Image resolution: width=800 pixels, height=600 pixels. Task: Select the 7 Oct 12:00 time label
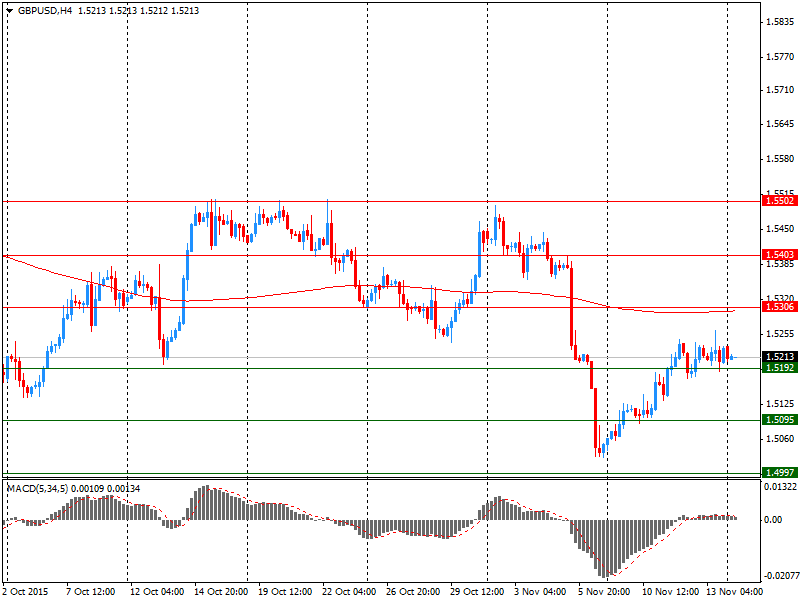tap(91, 592)
